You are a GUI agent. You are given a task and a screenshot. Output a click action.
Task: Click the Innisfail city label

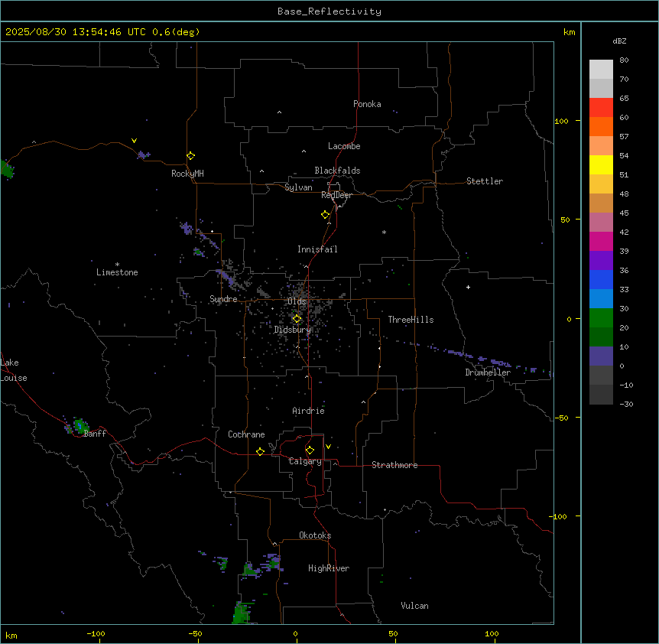[x=317, y=249]
